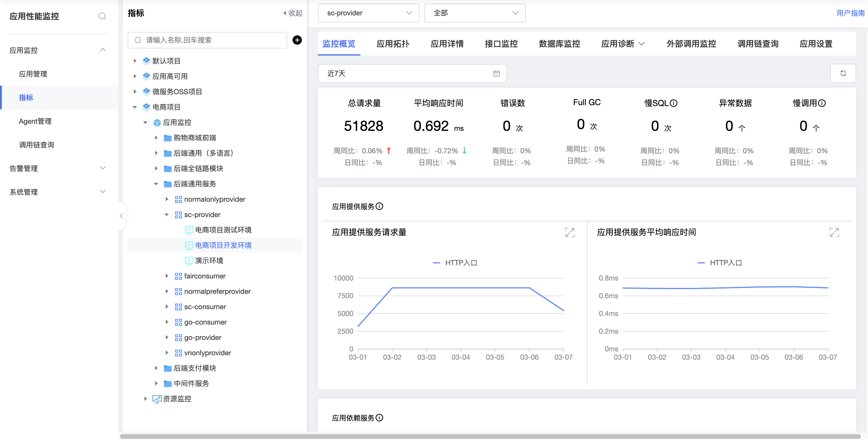The width and height of the screenshot is (868, 440).
Task: Click the 慢SQL info icon
Action: (x=674, y=103)
